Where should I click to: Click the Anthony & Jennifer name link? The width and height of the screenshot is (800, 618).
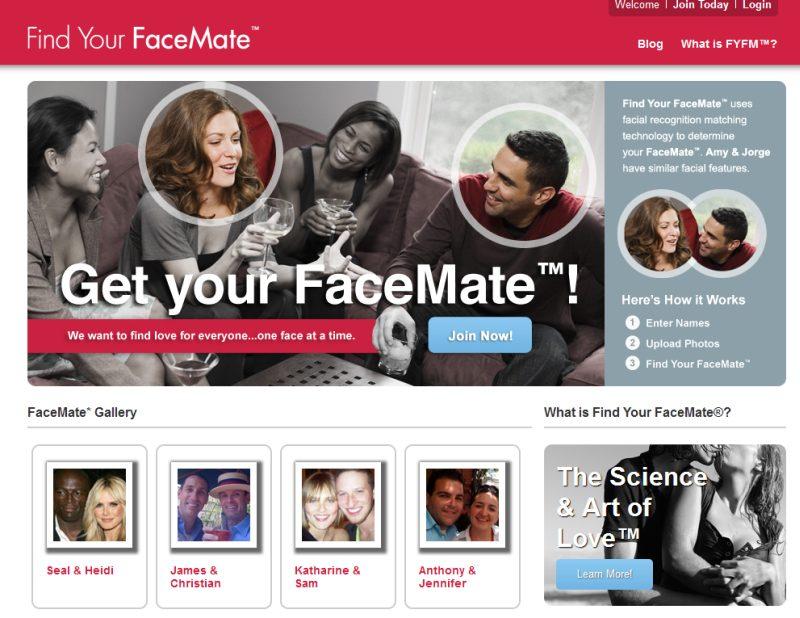pyautogui.click(x=447, y=577)
